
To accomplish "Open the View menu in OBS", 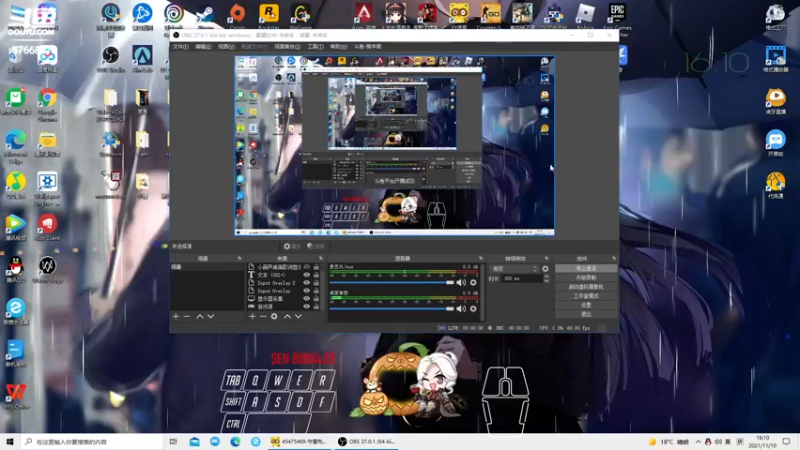I will coord(226,46).
